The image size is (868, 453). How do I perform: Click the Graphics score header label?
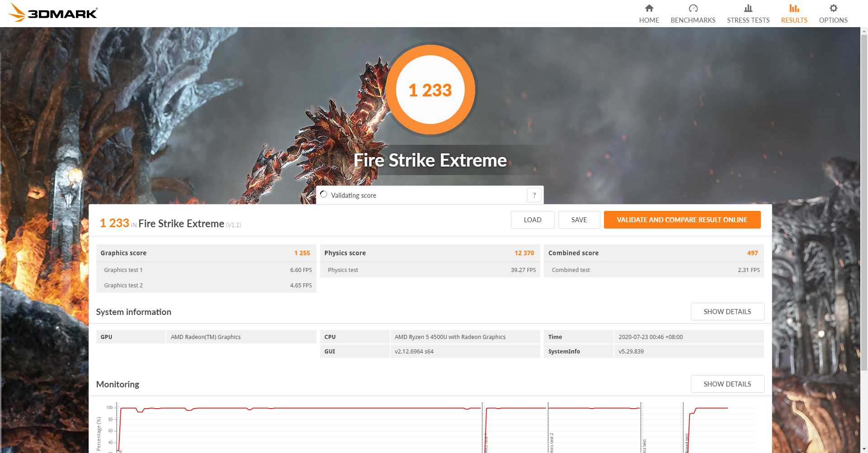point(123,253)
